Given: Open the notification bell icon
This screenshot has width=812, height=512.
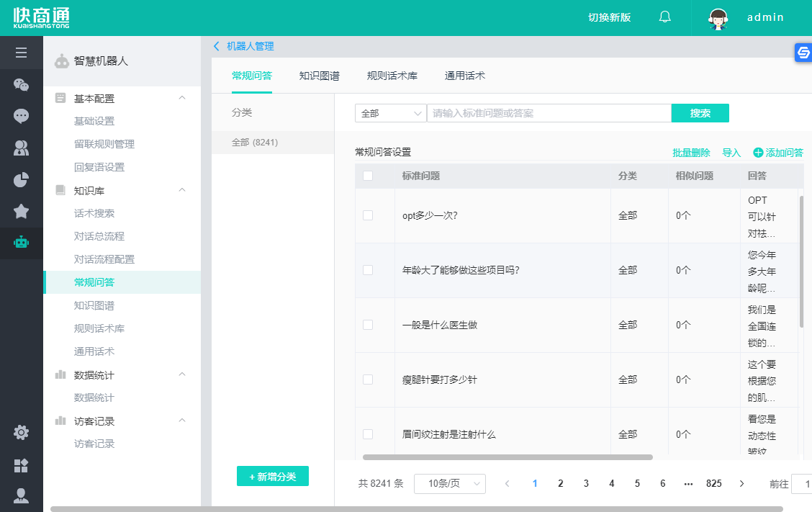Looking at the screenshot, I should [664, 17].
